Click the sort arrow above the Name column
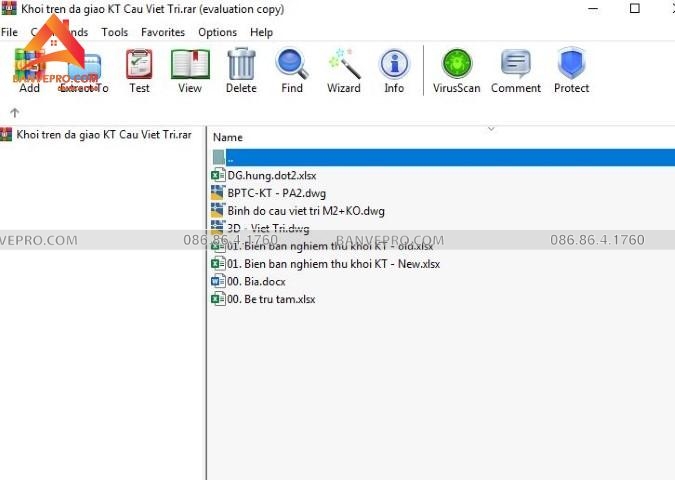Image resolution: width=675 pixels, height=480 pixels. pos(491,129)
